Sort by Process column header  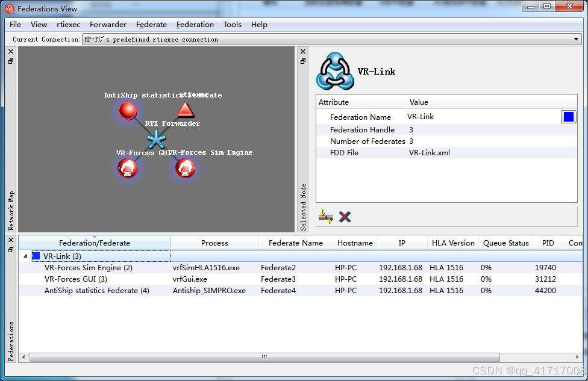(214, 243)
